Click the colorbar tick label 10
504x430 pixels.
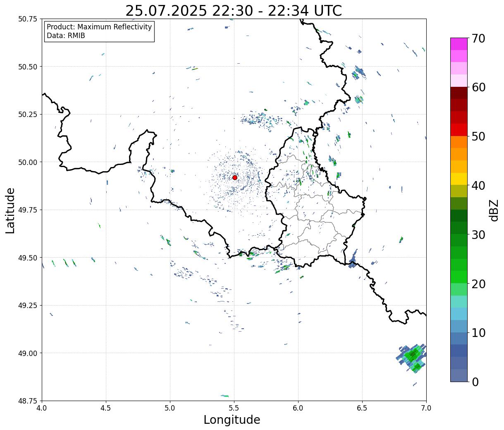tap(478, 333)
